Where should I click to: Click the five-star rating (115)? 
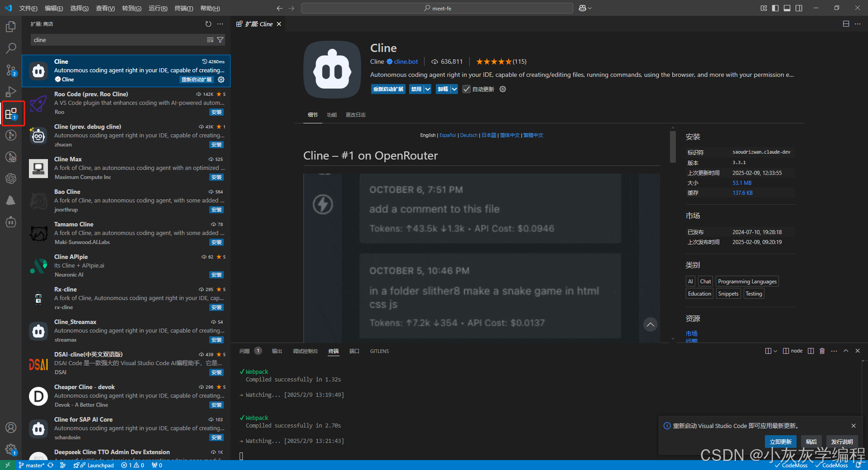[501, 61]
